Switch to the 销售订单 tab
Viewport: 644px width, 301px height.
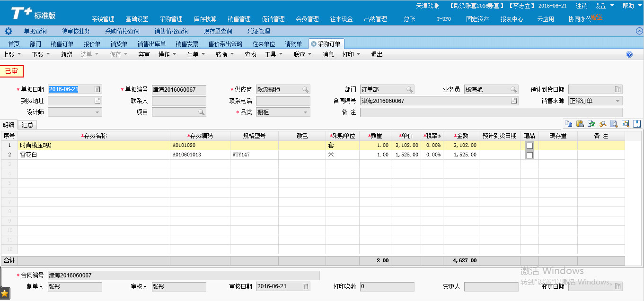coord(62,44)
